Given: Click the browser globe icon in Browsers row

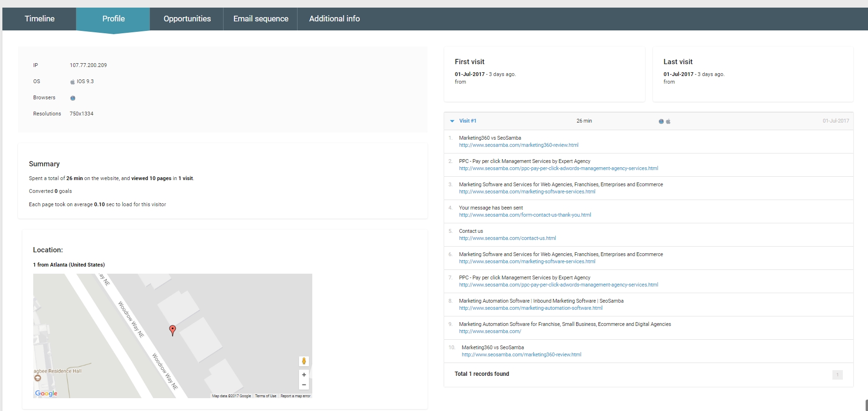Looking at the screenshot, I should [x=73, y=98].
